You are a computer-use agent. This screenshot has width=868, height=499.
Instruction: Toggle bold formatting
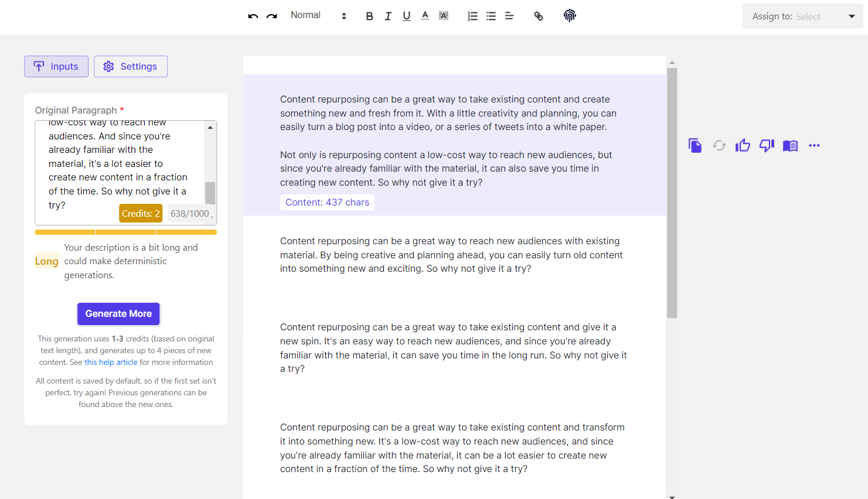click(x=369, y=16)
